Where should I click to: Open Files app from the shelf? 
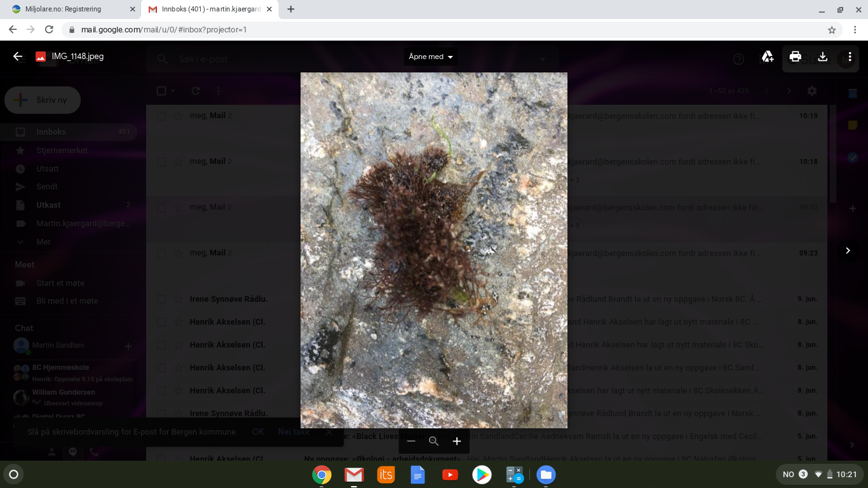pyautogui.click(x=546, y=475)
